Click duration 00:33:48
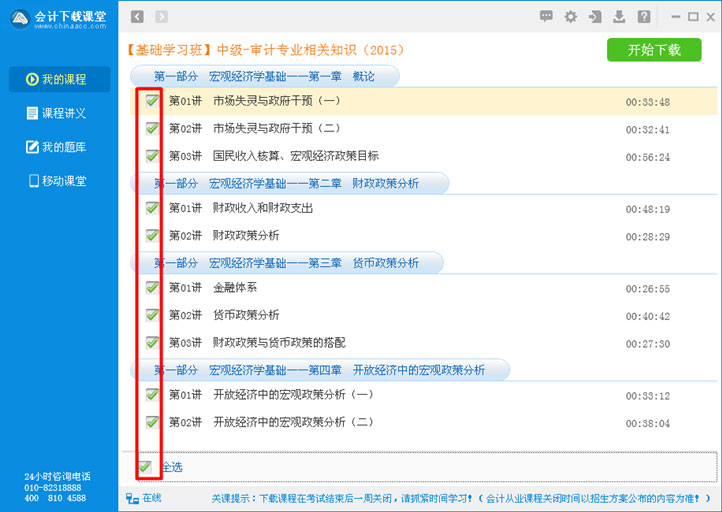 (x=647, y=102)
